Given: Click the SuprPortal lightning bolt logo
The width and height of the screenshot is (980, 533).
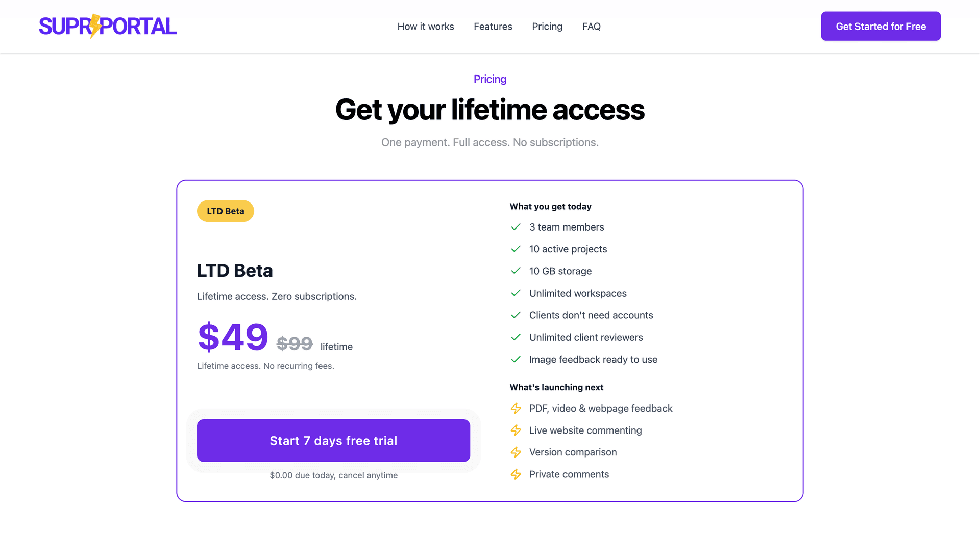Looking at the screenshot, I should 95,26.
